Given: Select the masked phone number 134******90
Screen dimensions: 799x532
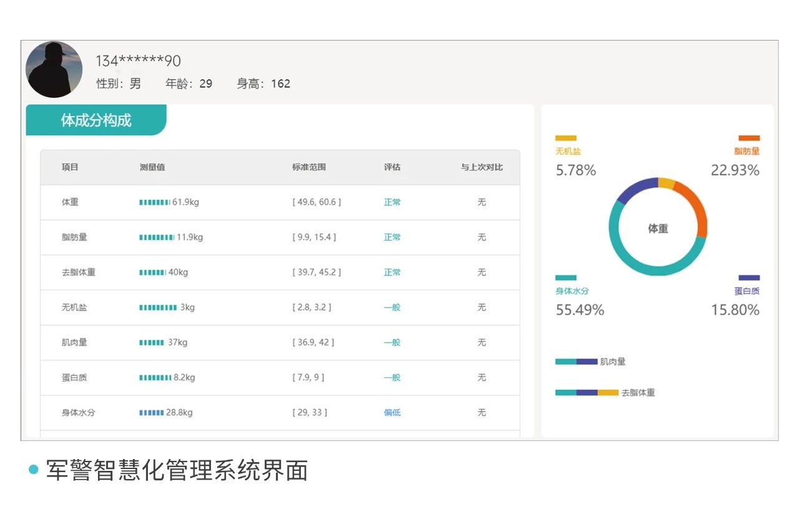Looking at the screenshot, I should [x=138, y=60].
